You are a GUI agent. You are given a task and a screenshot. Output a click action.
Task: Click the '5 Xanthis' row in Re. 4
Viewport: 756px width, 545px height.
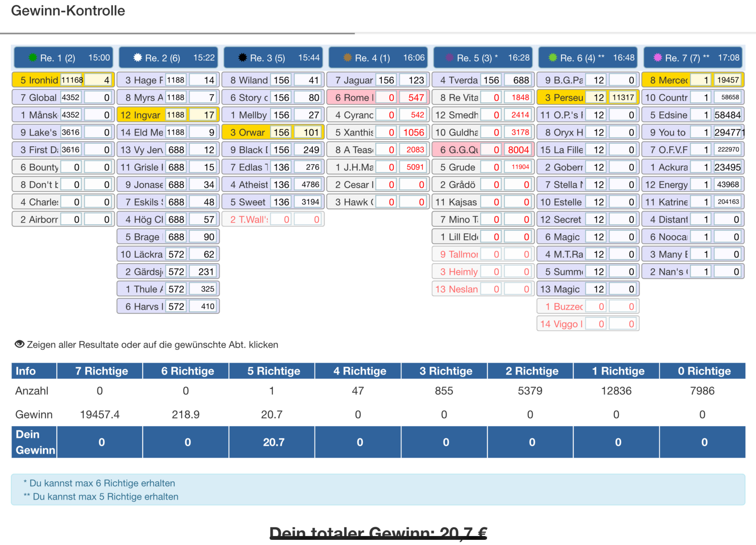(x=378, y=132)
